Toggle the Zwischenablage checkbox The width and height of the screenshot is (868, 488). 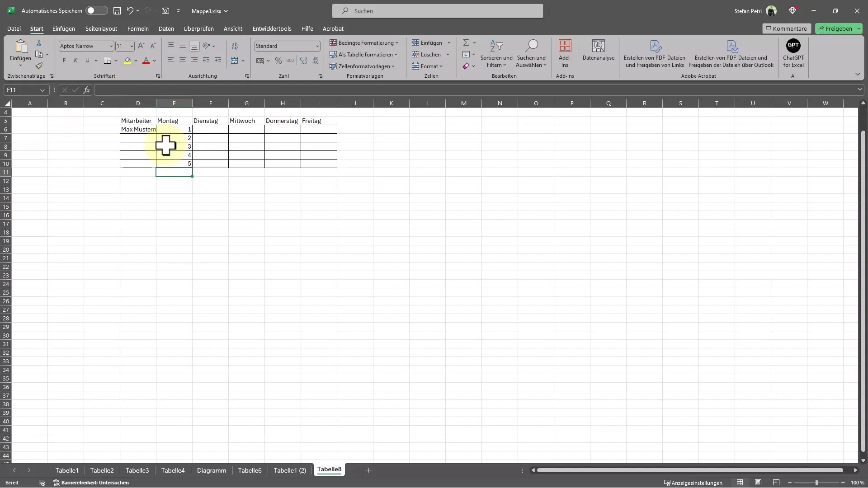click(x=52, y=76)
